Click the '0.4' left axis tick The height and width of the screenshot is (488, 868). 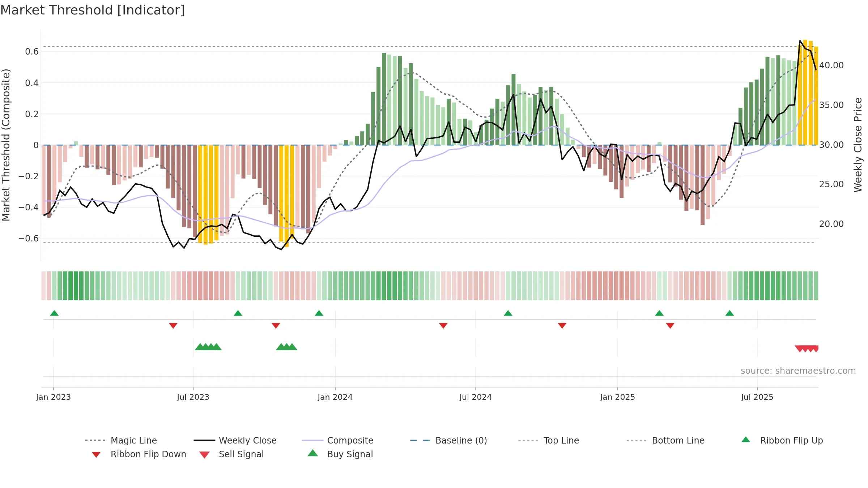32,83
